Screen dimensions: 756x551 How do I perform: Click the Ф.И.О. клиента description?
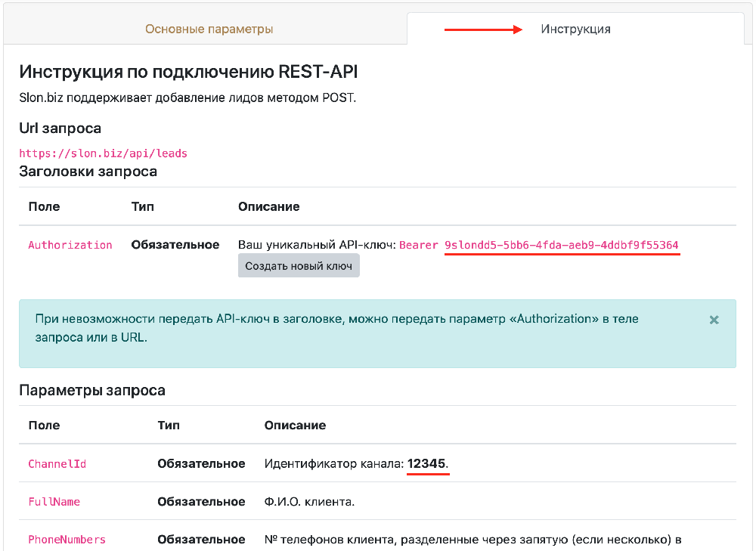(309, 501)
